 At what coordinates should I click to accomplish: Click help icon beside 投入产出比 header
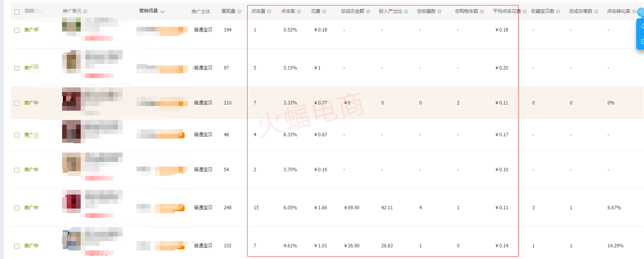pos(406,12)
